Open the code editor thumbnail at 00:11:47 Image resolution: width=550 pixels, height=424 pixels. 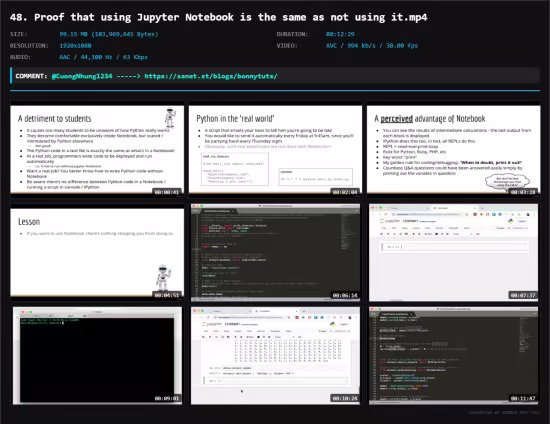[454, 356]
